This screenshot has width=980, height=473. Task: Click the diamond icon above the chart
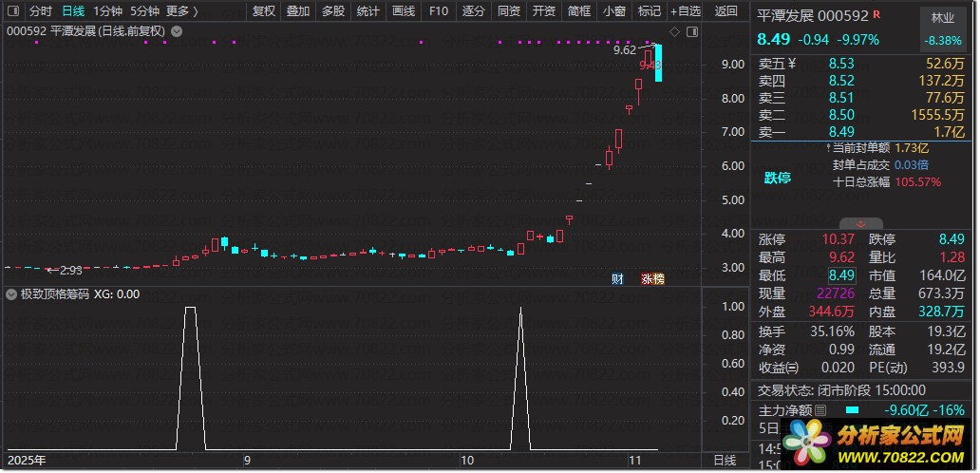pos(674,32)
